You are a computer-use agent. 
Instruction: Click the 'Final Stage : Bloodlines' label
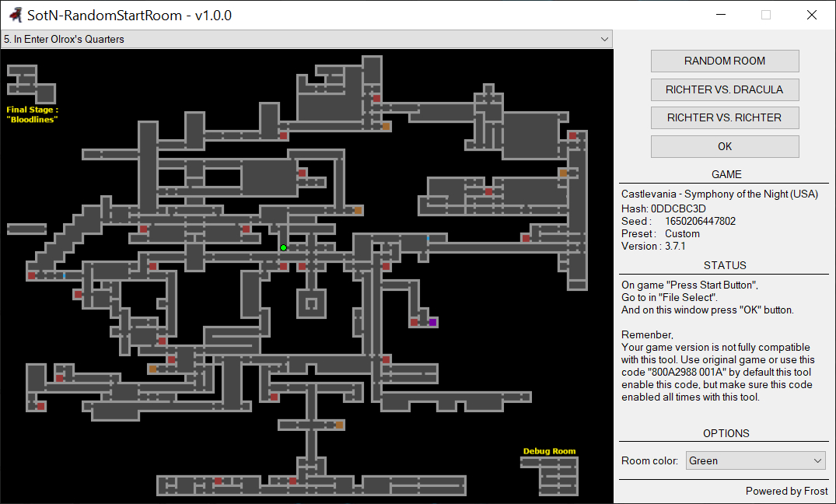click(x=33, y=114)
